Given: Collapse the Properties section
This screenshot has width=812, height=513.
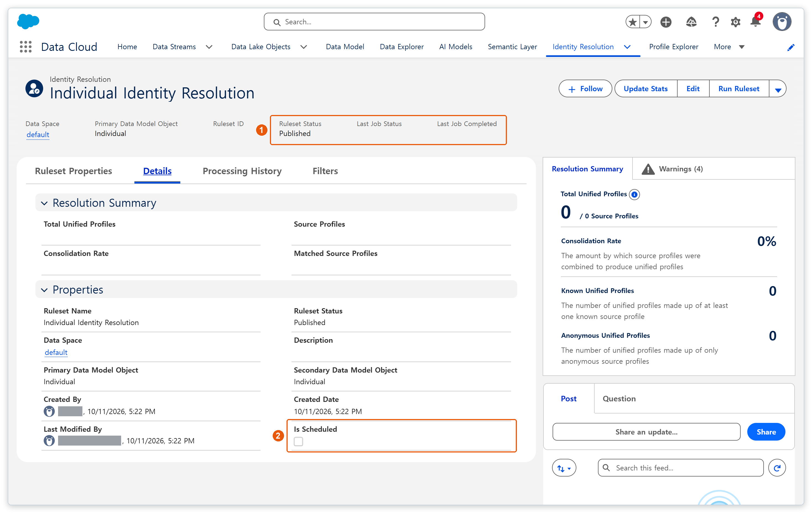Looking at the screenshot, I should point(44,290).
